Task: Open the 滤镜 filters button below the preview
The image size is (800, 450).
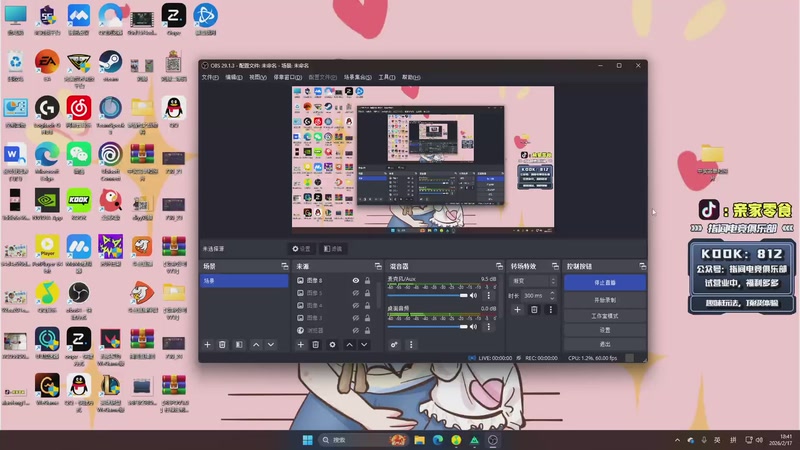Action: tap(333, 248)
